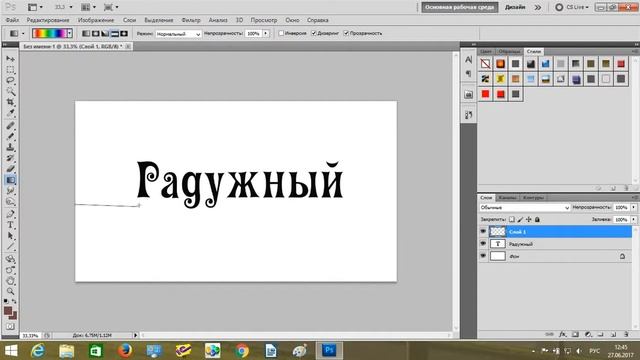
Task: Lock all layer attributes icon
Action: [x=537, y=220]
